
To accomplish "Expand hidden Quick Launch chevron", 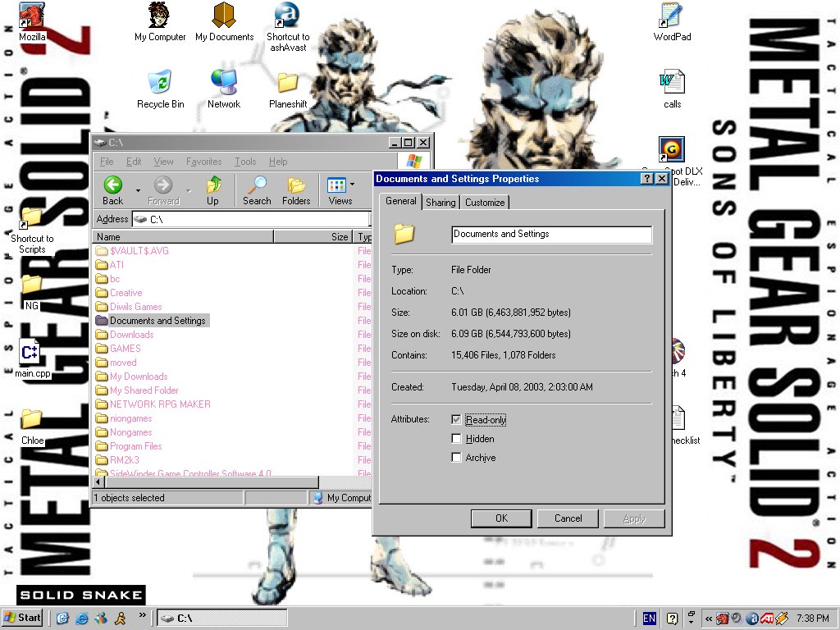I will (x=142, y=614).
